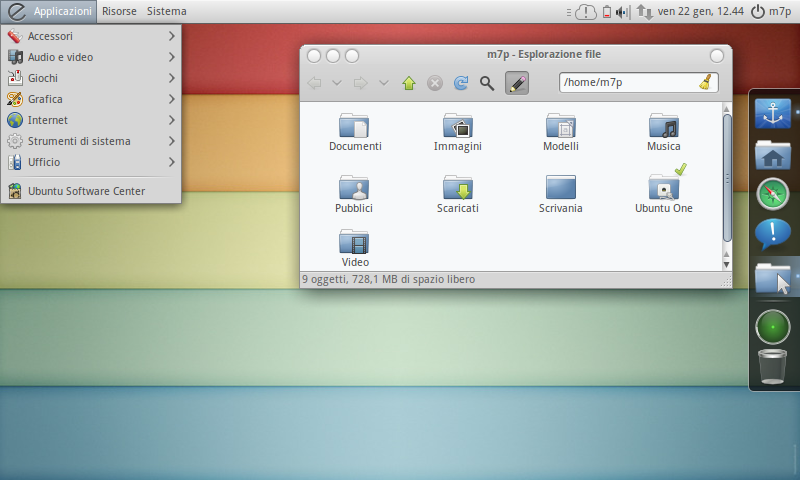Click the green Up arrow to parent folder

pyautogui.click(x=409, y=83)
